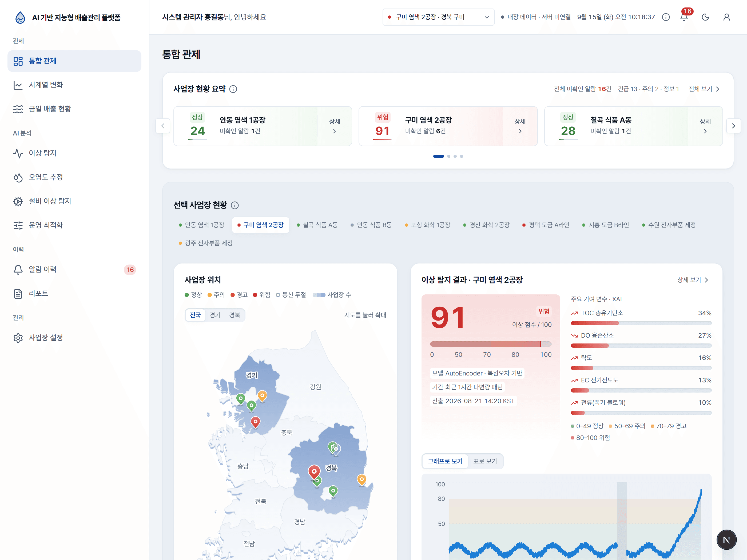Image resolution: width=747 pixels, height=560 pixels.
Task: Open 이상 탐지 pulse icon
Action: (x=18, y=153)
